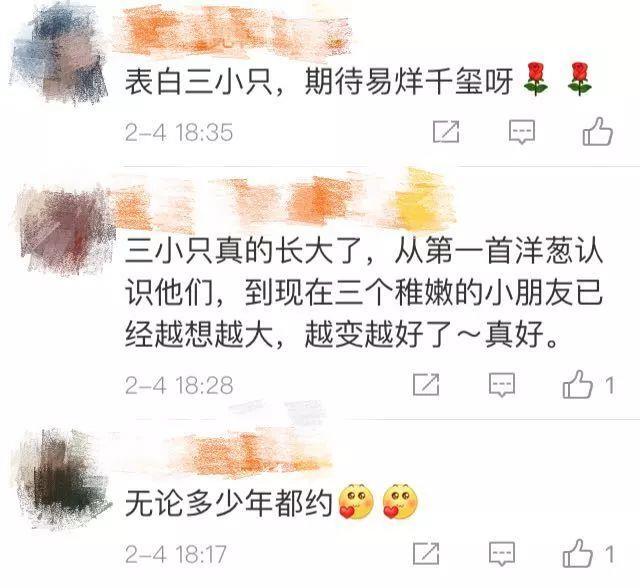Tap the like count beside 18:17 thumbs-up

coord(609,555)
